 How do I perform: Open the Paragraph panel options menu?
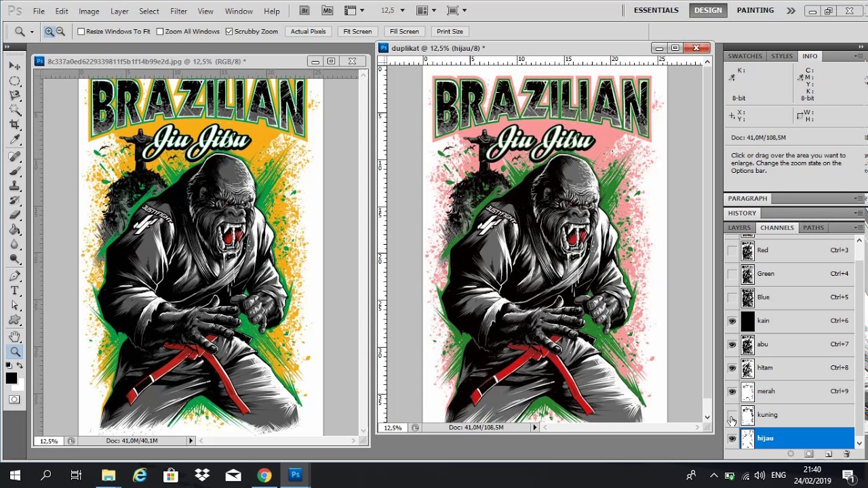point(859,199)
